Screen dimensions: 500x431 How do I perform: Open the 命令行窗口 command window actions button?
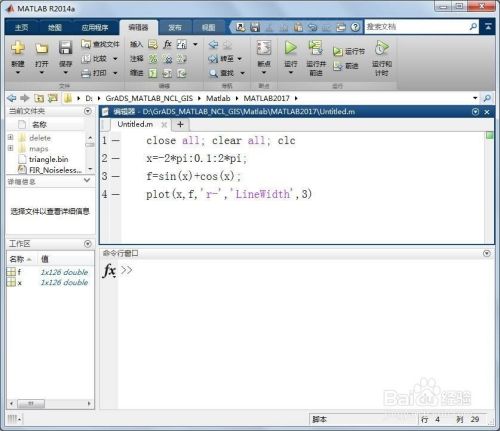pyautogui.click(x=487, y=253)
